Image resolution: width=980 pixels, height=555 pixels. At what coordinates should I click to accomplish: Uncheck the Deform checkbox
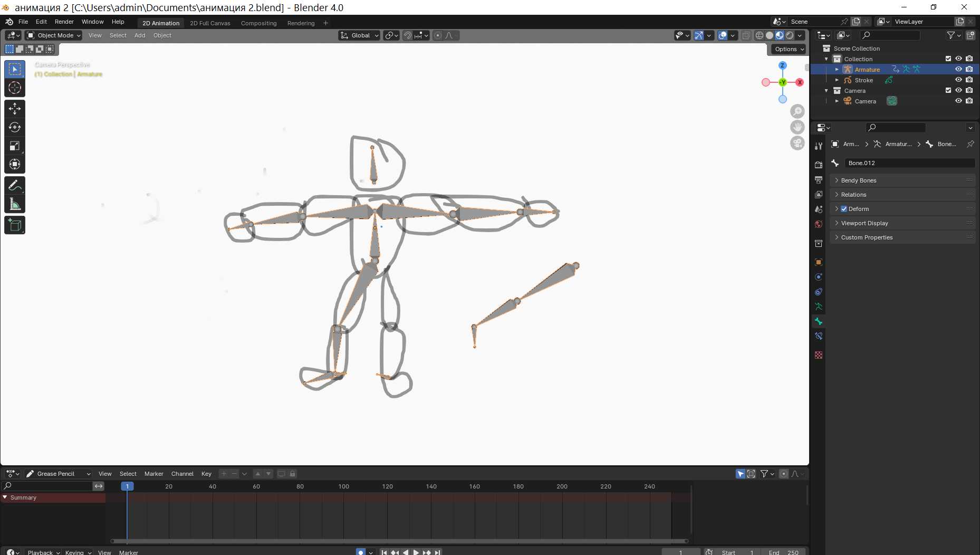click(844, 209)
